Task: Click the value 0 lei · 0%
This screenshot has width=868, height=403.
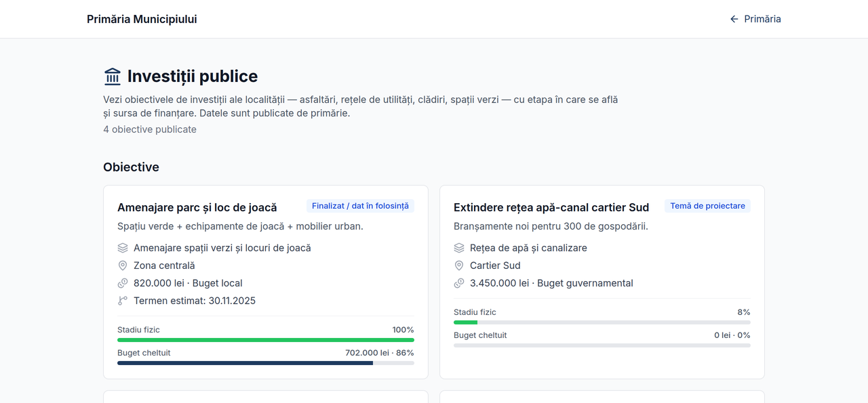Action: tap(732, 335)
